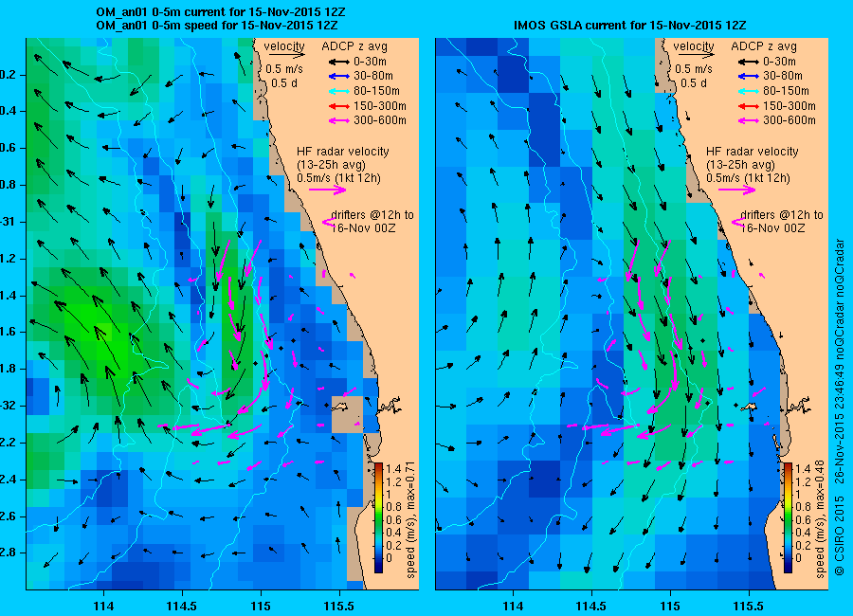The image size is (853, 616).
Task: Click the blue 30-80m arrow in left legend
Action: click(339, 77)
